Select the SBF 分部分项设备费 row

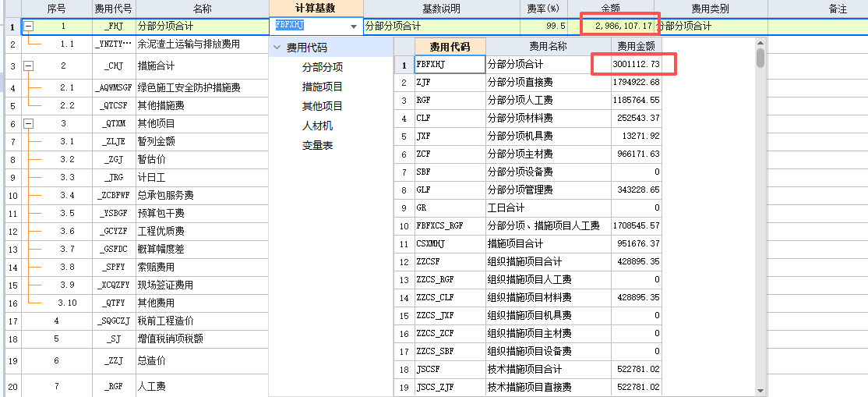point(528,172)
